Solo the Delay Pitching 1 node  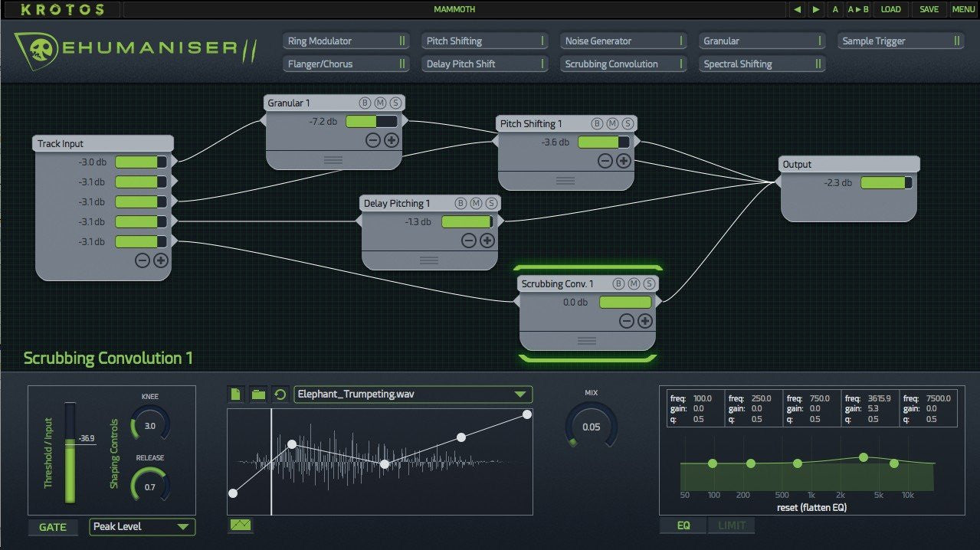coord(492,203)
